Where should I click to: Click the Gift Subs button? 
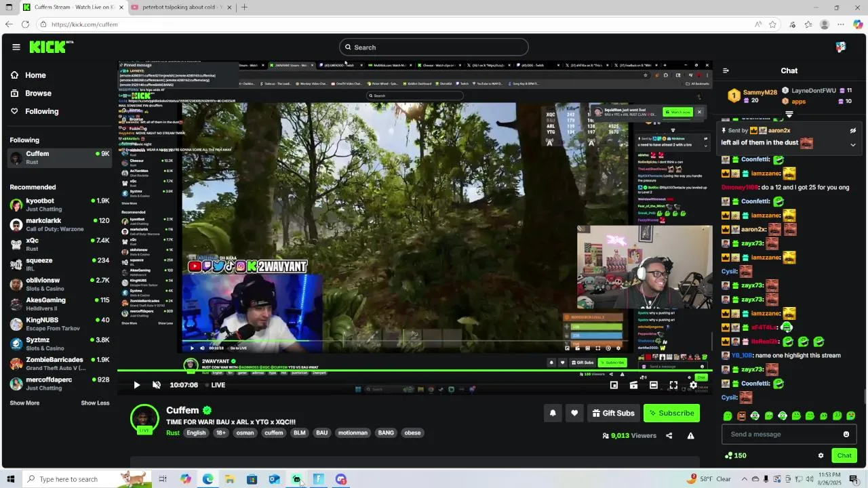[613, 413]
